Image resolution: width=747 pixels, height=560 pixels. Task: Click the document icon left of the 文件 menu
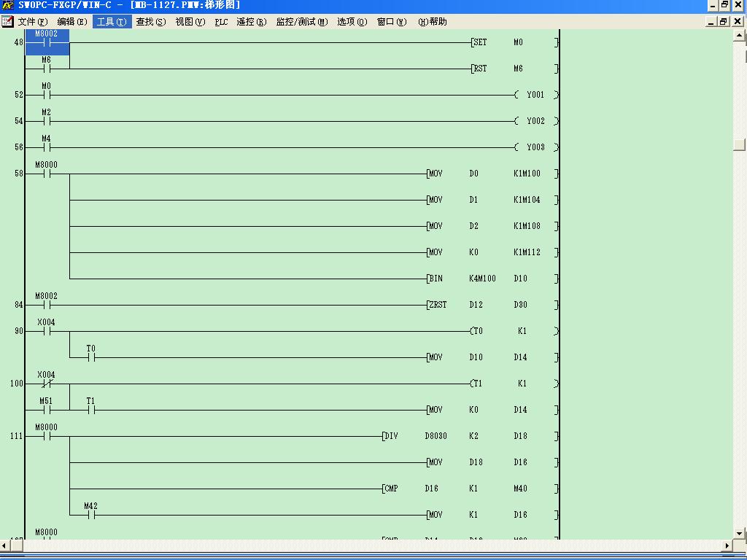click(7, 22)
